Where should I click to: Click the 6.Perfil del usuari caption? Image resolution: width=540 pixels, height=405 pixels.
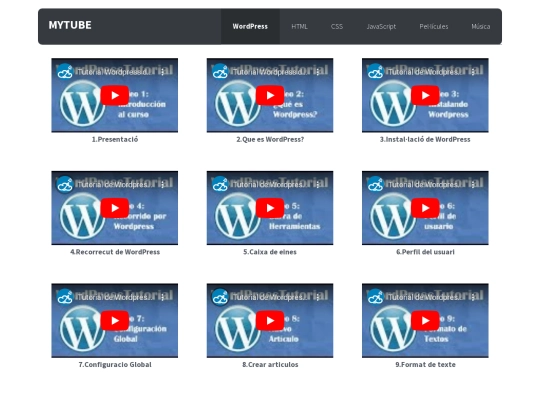[x=425, y=252]
